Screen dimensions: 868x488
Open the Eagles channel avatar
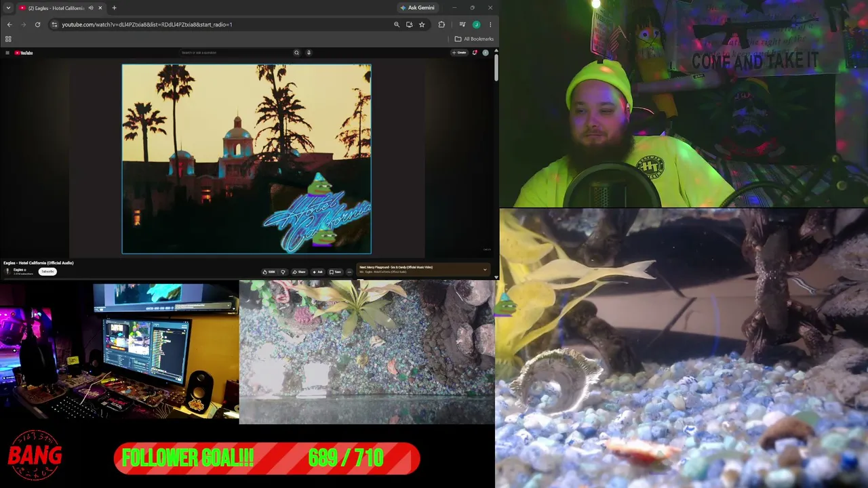click(x=7, y=271)
